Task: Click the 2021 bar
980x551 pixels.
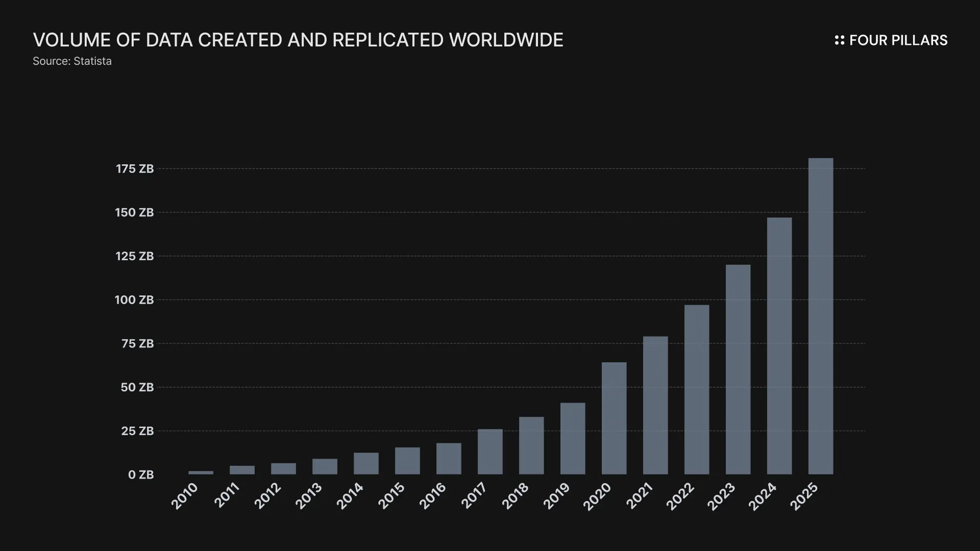Action: click(655, 405)
